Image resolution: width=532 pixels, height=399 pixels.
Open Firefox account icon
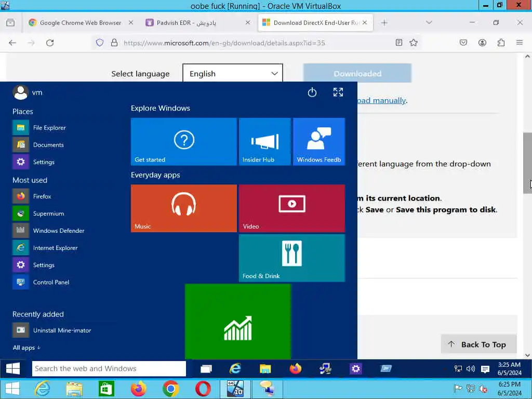pyautogui.click(x=482, y=43)
